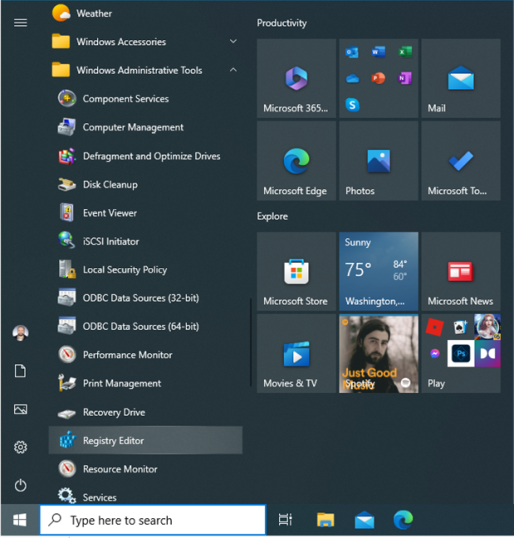
Task: Open Mail from the taskbar
Action: tap(364, 520)
